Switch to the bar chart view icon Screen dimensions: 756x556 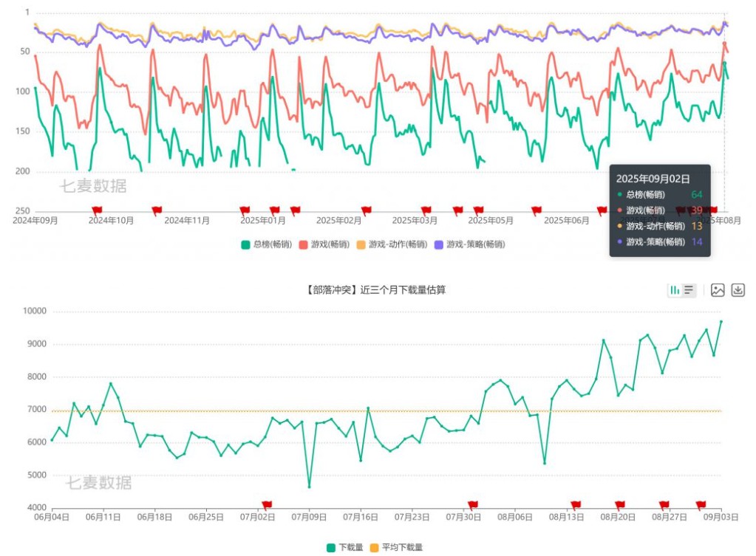coord(675,290)
